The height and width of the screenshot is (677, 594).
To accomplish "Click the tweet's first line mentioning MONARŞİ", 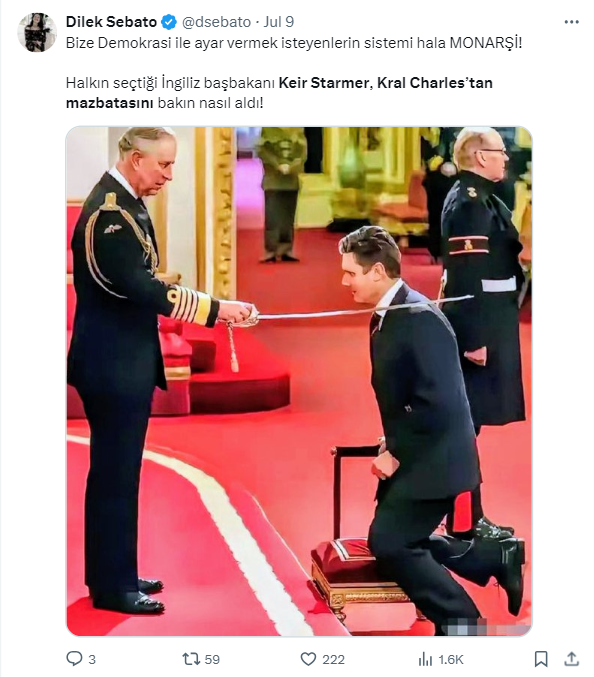I will 294,43.
